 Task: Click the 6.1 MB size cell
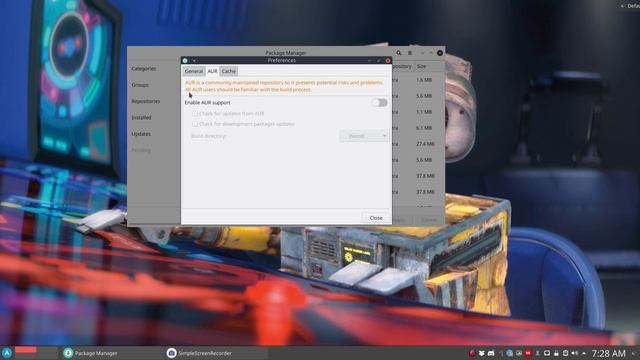coord(424,128)
